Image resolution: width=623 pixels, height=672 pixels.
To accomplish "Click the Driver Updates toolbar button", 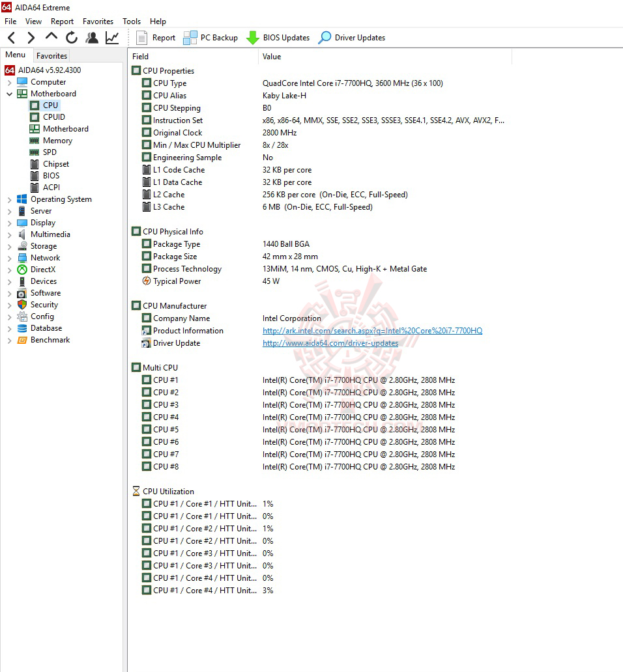I will [x=352, y=38].
